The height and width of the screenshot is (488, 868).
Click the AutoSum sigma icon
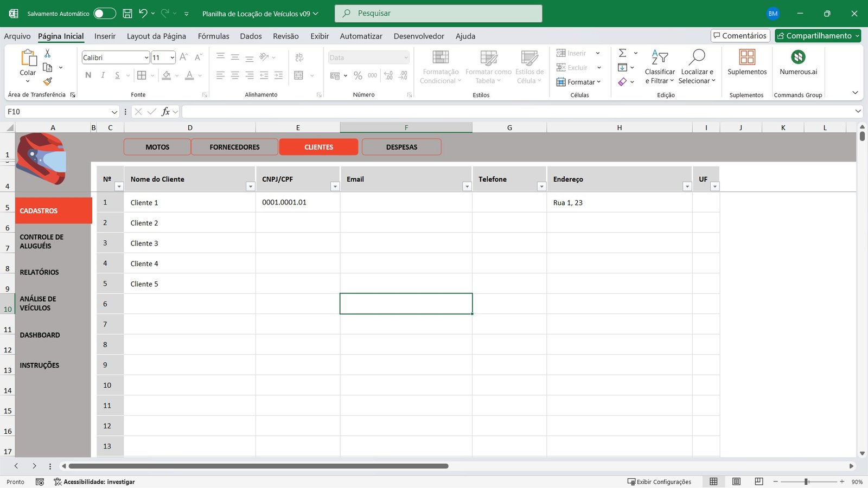[623, 53]
